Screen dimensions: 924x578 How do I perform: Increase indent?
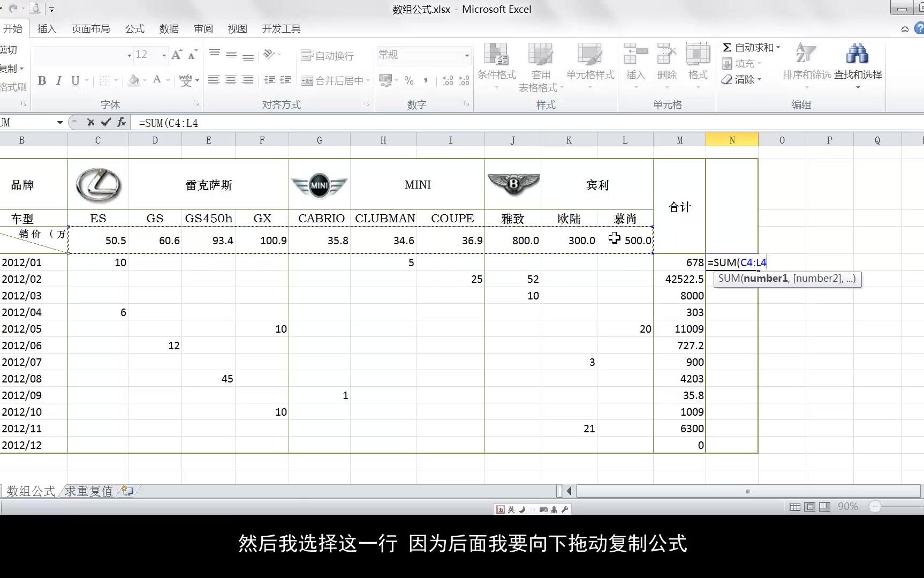tap(286, 80)
